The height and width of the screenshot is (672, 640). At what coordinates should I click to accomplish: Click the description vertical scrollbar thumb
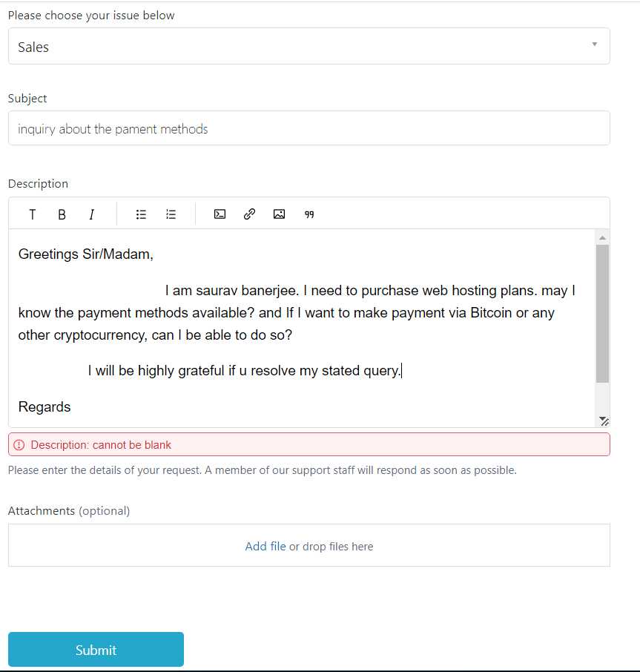coord(602,313)
